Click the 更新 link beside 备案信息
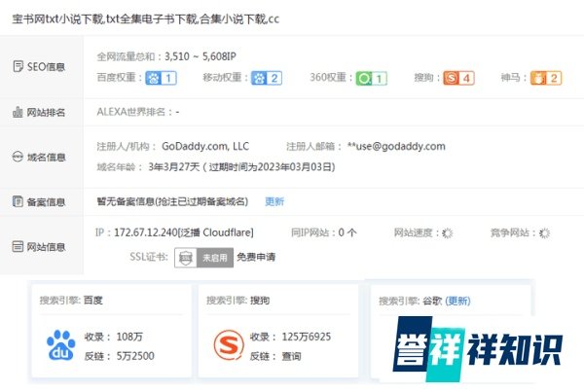 (274, 201)
